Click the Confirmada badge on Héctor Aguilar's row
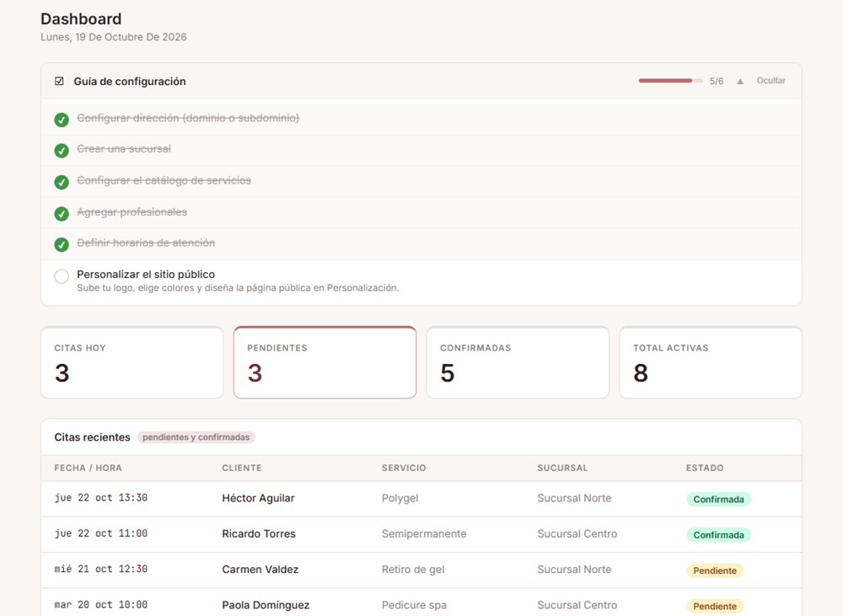Viewport: 843px width, 616px height. [x=718, y=500]
